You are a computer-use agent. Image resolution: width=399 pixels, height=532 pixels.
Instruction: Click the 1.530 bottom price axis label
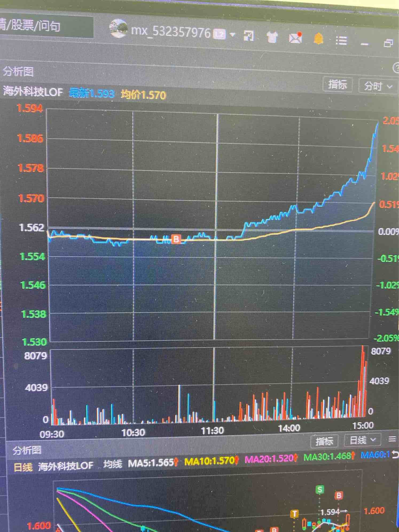pyautogui.click(x=34, y=342)
